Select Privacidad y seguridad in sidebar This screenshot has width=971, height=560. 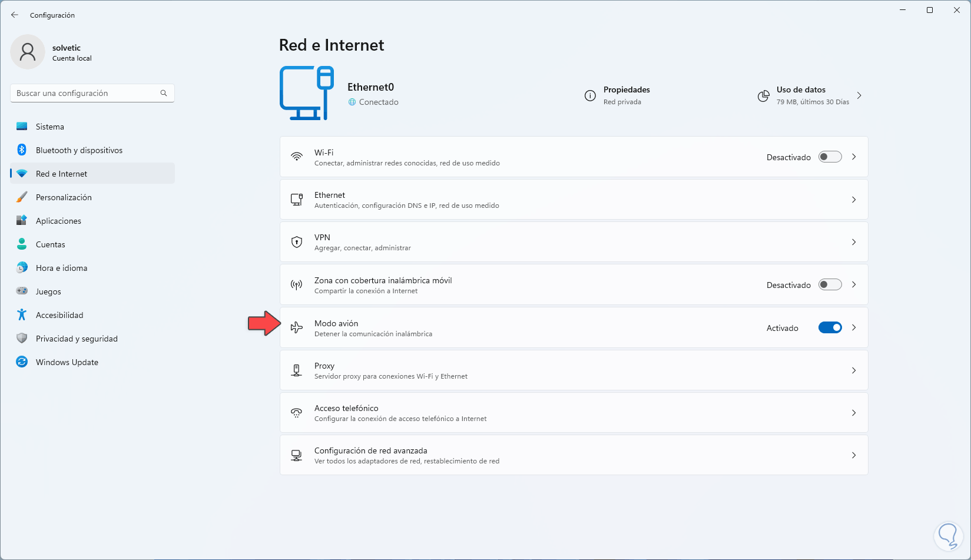tap(77, 339)
